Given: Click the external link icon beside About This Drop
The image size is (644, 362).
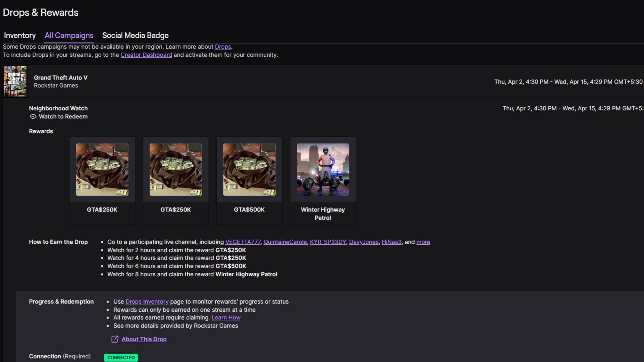Looking at the screenshot, I should (115, 339).
